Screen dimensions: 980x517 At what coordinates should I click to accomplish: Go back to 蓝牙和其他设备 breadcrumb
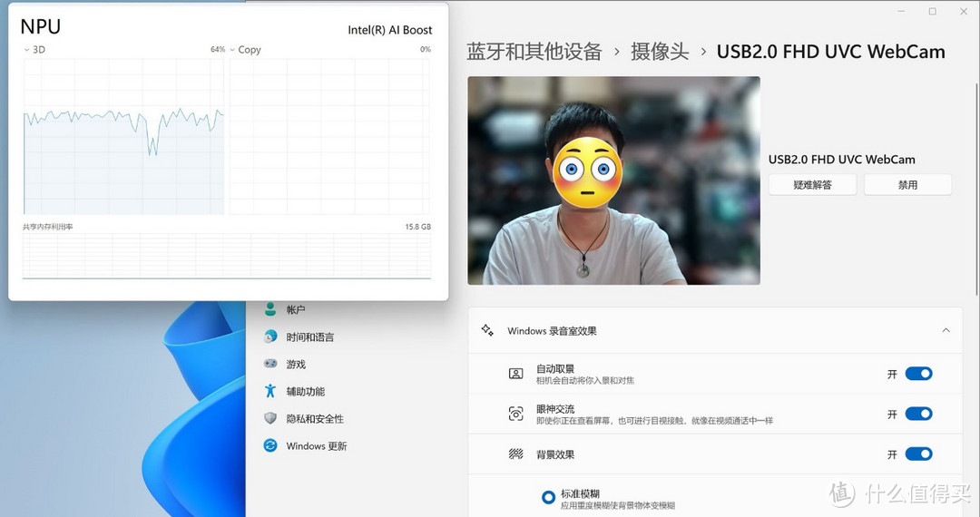click(x=534, y=51)
